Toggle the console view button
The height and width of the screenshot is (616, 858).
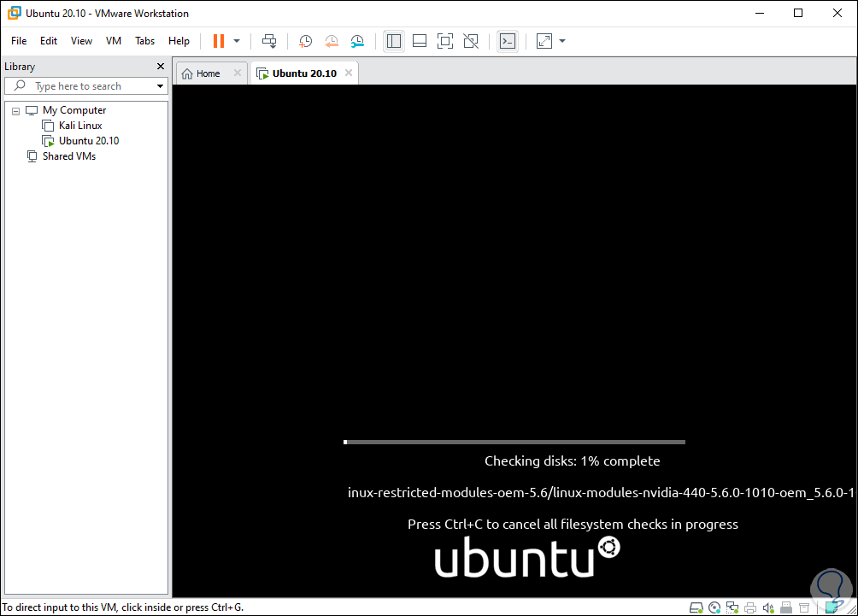[508, 41]
